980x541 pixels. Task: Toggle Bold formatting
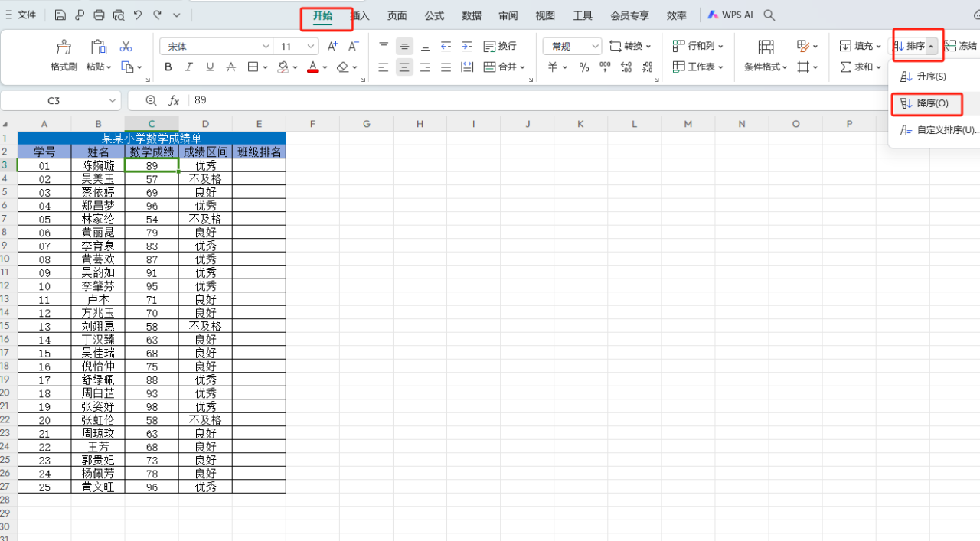168,67
